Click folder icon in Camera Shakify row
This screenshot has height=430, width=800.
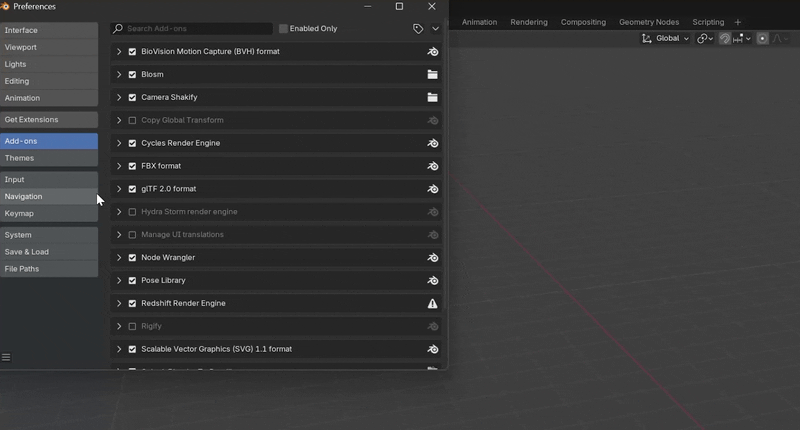[433, 97]
